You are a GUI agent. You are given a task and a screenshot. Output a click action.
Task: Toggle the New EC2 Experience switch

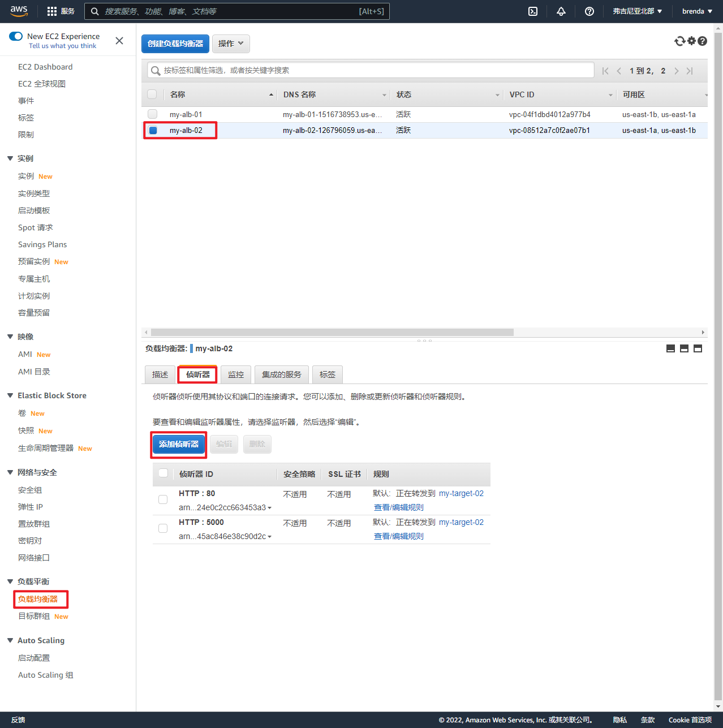point(16,36)
